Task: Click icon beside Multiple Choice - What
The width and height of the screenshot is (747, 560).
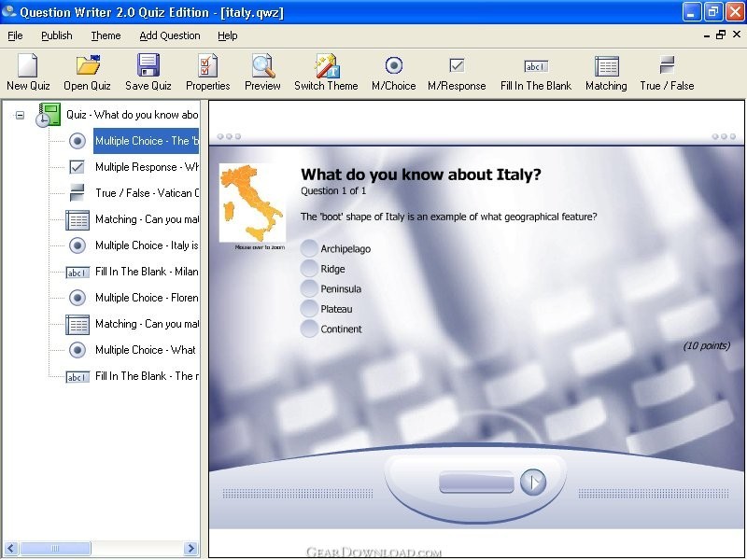Action: click(78, 350)
